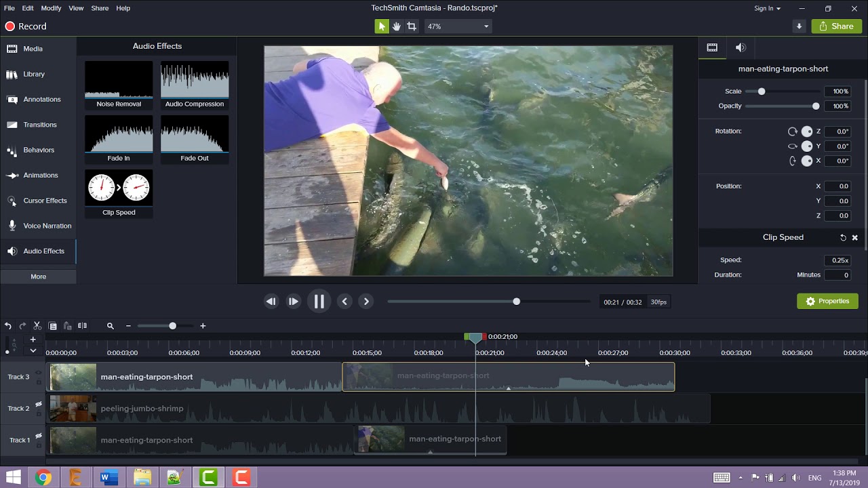Click the Undo arrow icon
This screenshot has height=488, width=868.
coord(8,326)
